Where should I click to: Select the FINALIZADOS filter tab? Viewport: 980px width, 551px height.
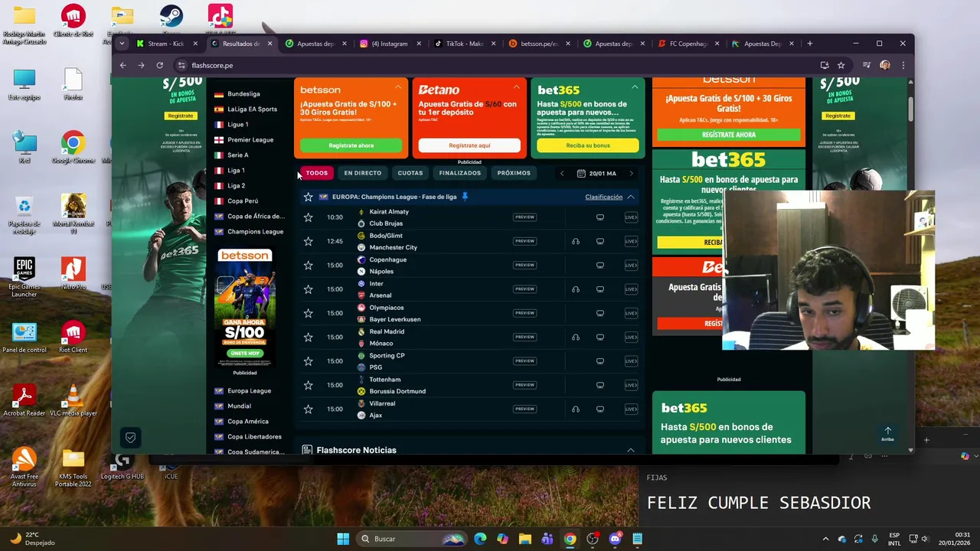click(x=460, y=173)
